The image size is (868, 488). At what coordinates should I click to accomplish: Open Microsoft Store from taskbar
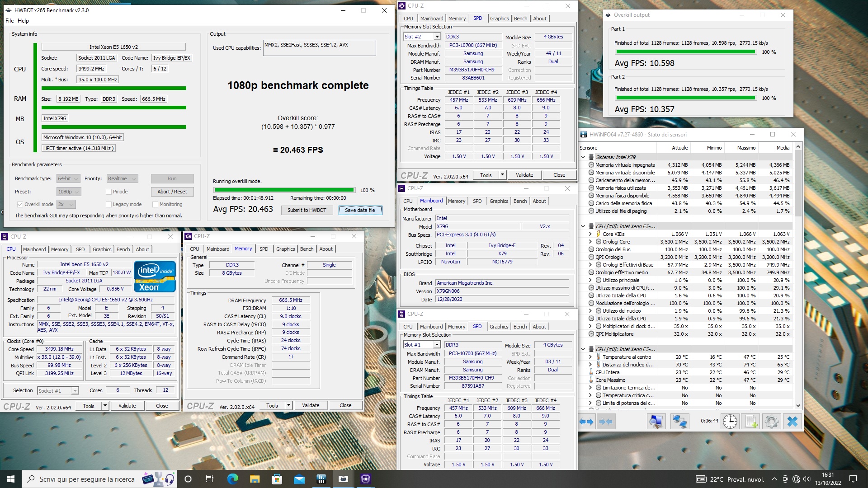tap(277, 479)
